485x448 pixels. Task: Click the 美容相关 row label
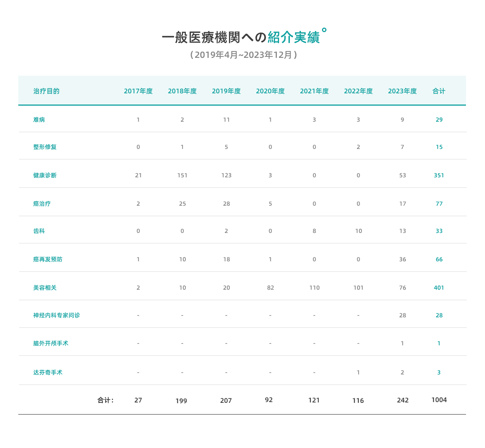[45, 288]
